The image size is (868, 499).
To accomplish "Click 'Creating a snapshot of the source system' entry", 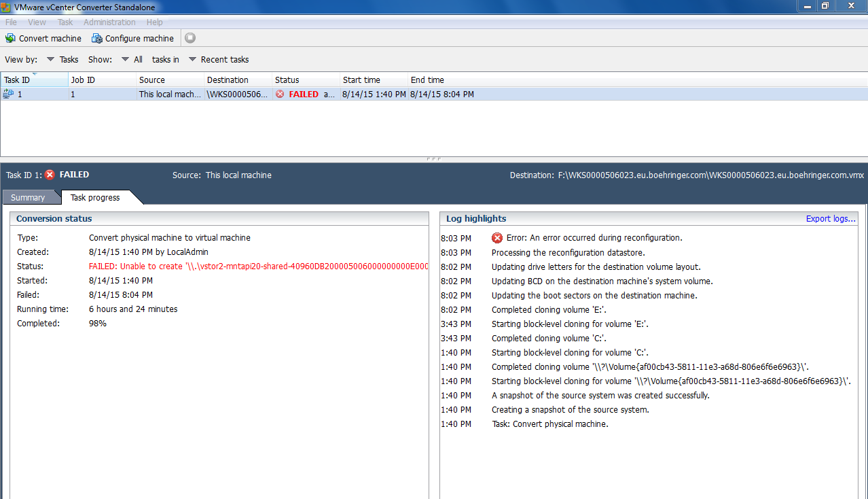I will point(571,409).
